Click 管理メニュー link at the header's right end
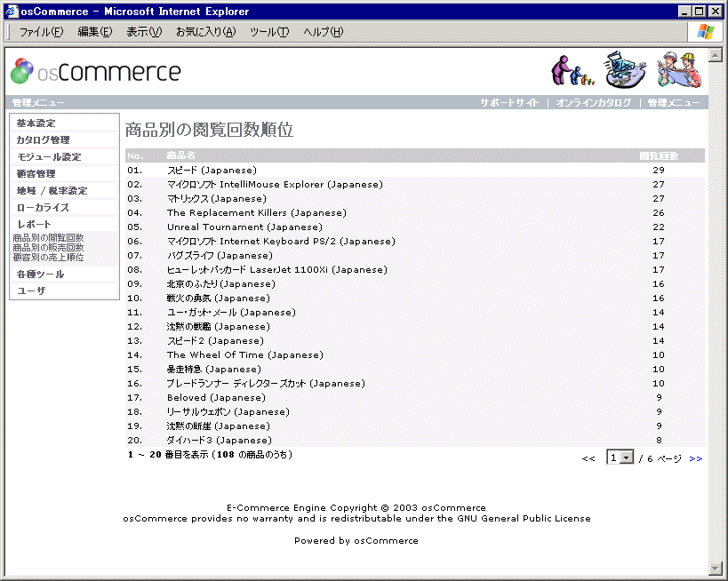 click(x=674, y=102)
